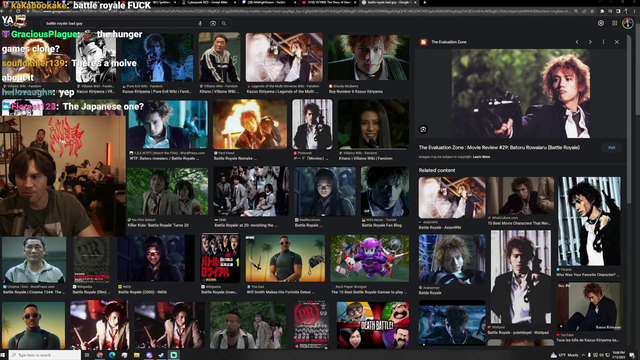Click the magnifier search button

point(224,23)
